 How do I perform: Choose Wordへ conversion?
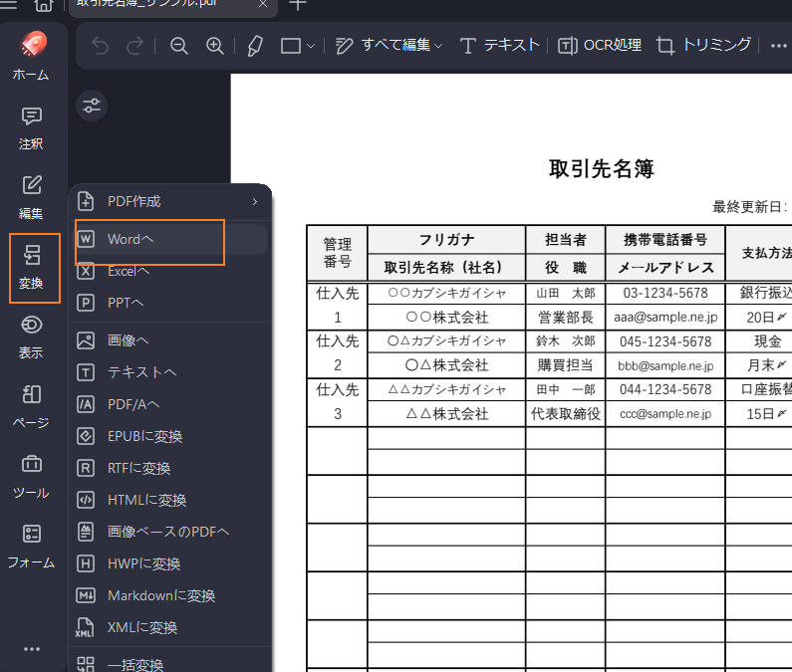click(x=171, y=239)
